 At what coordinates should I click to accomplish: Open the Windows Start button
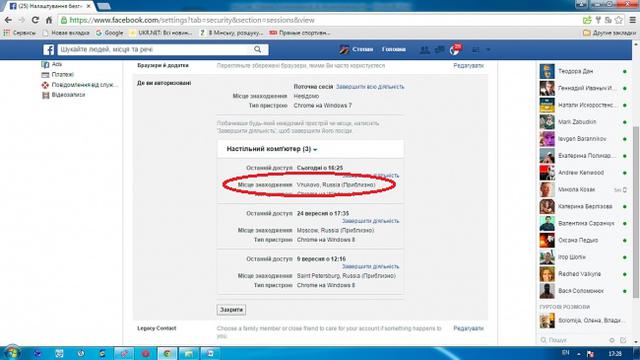(11, 353)
